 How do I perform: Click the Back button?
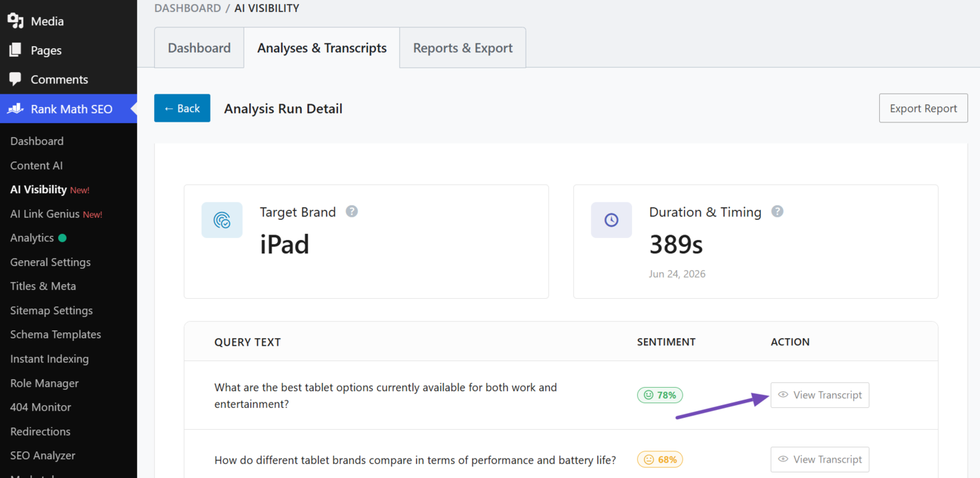coord(182,108)
